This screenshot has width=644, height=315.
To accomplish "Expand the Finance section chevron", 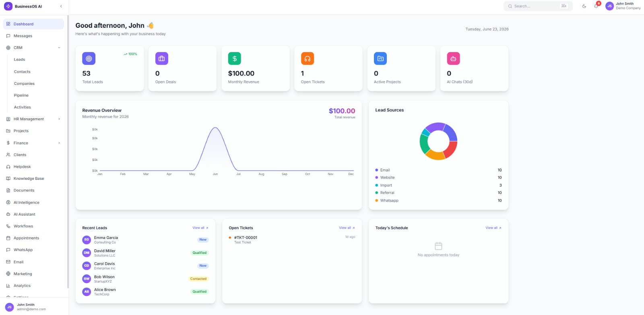I will pos(59,143).
